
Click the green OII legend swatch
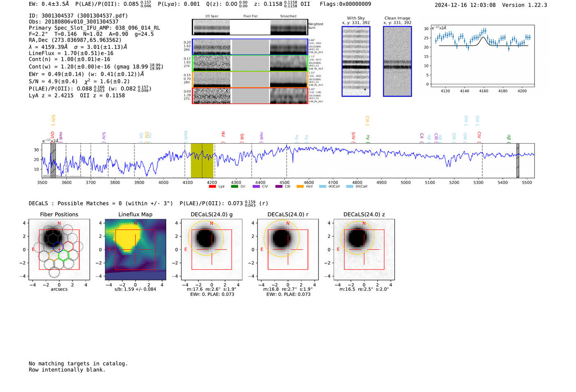(x=234, y=186)
